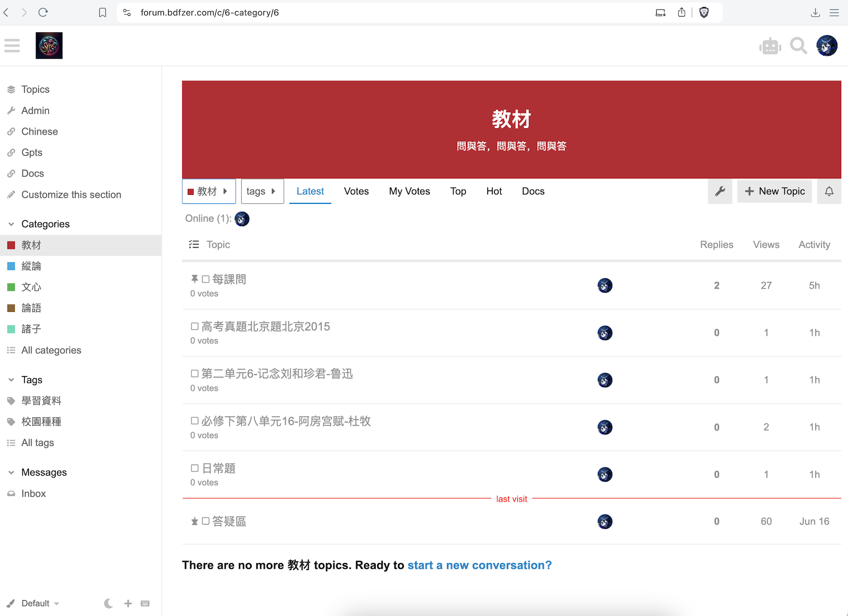Collapse the Categories sidebar section

[x=12, y=224]
